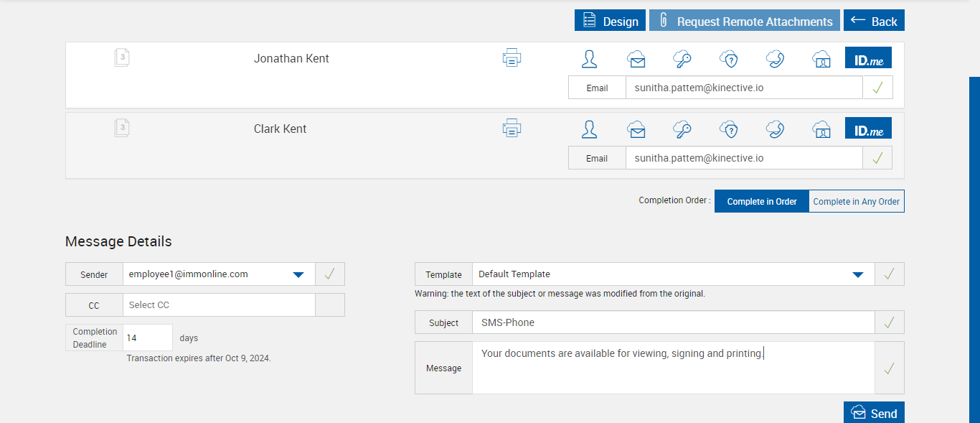Click the printer icon for Jonathan Kent
This screenshot has height=423, width=980.
[x=512, y=58]
